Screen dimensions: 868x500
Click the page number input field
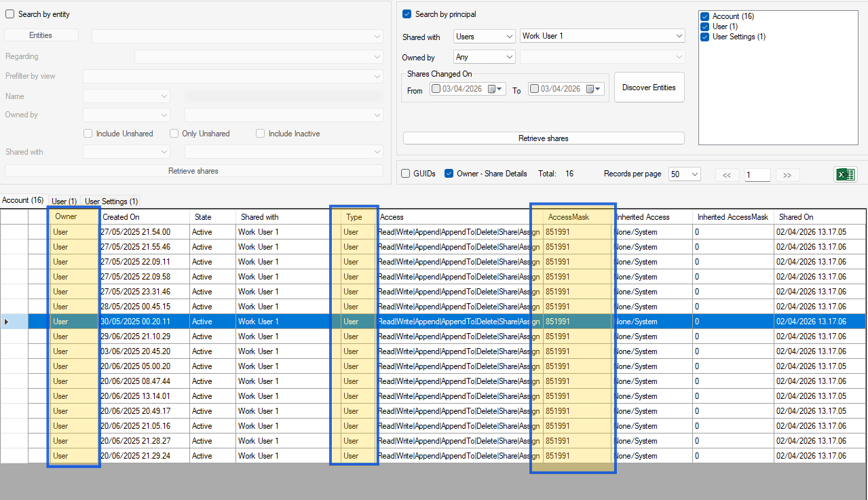point(757,174)
